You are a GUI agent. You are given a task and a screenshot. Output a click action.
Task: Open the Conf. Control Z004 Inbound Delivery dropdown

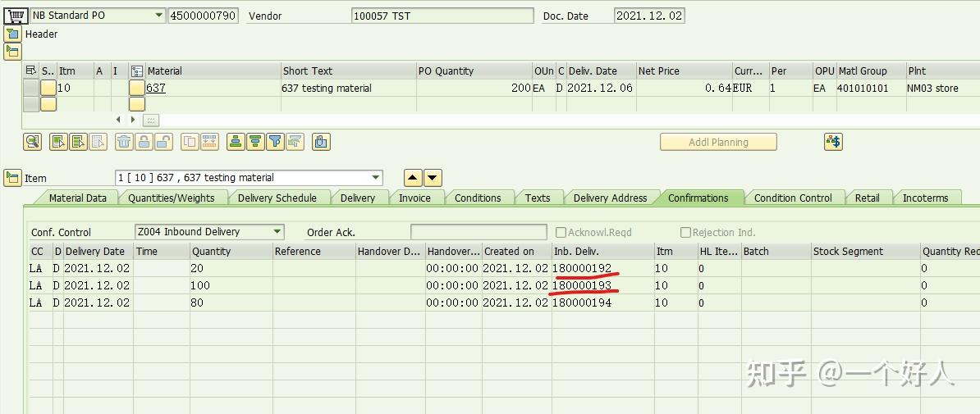[277, 232]
